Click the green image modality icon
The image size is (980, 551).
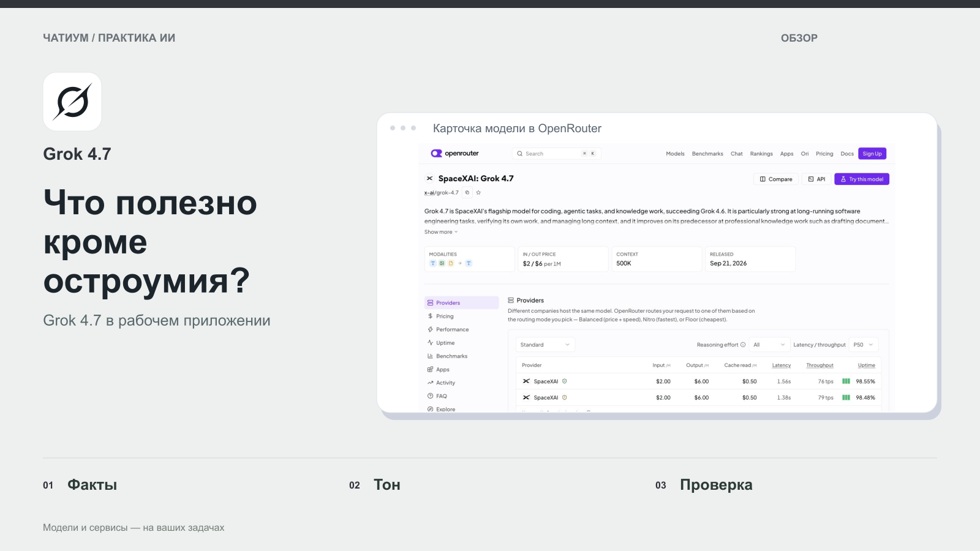click(442, 263)
